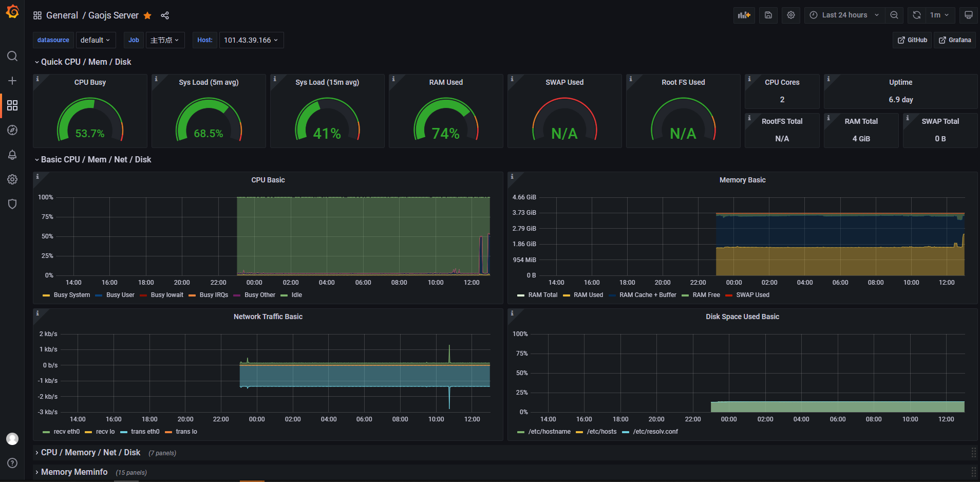Open the Alerting bell icon
Screen dimensions: 980x482
click(12, 155)
